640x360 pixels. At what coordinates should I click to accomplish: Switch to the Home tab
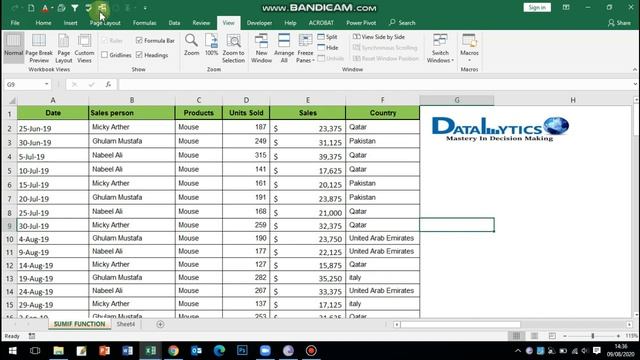click(43, 23)
